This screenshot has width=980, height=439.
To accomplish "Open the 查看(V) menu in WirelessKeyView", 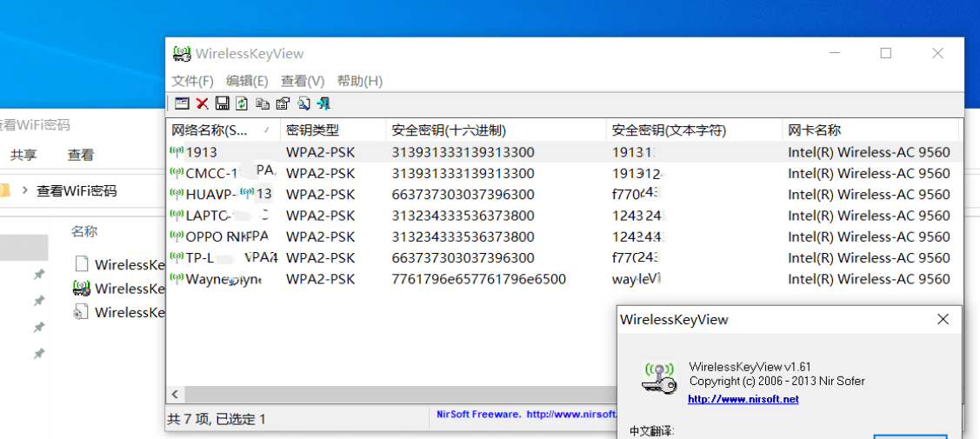I will [303, 81].
